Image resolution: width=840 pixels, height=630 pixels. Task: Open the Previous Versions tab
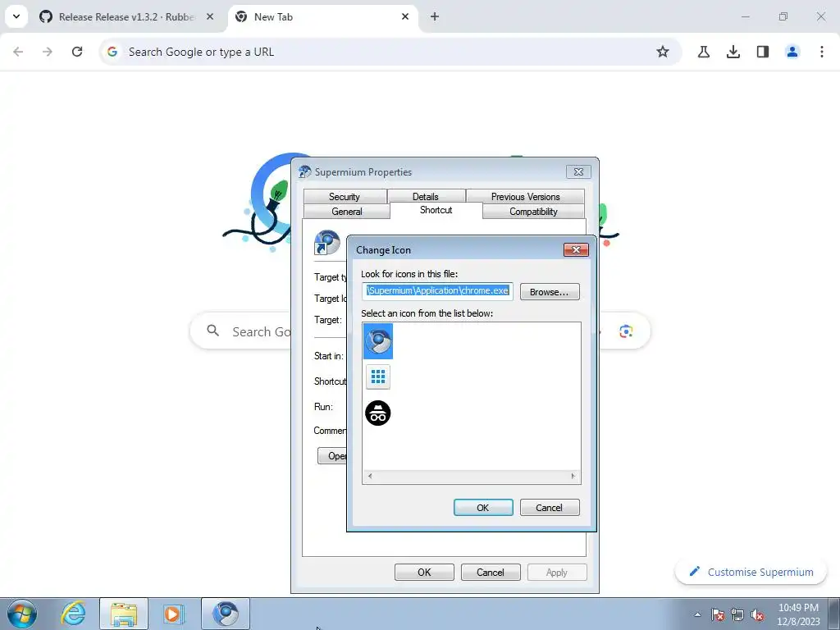click(x=526, y=197)
